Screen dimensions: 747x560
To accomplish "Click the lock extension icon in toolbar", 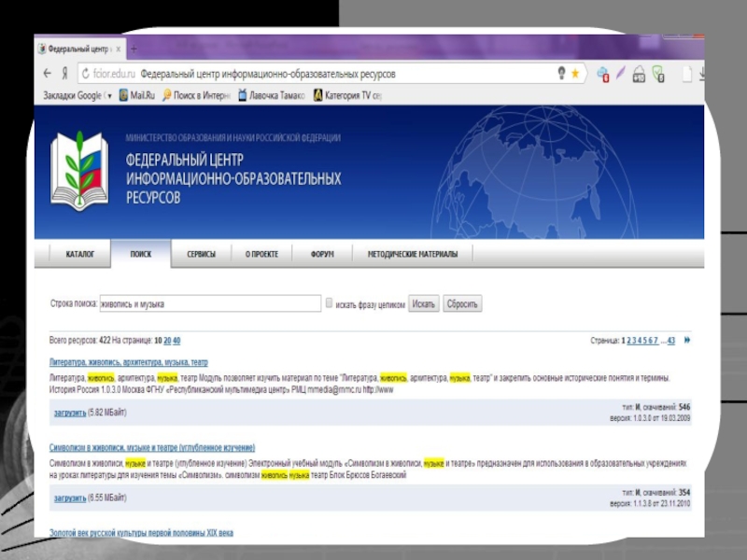I will tap(639, 73).
